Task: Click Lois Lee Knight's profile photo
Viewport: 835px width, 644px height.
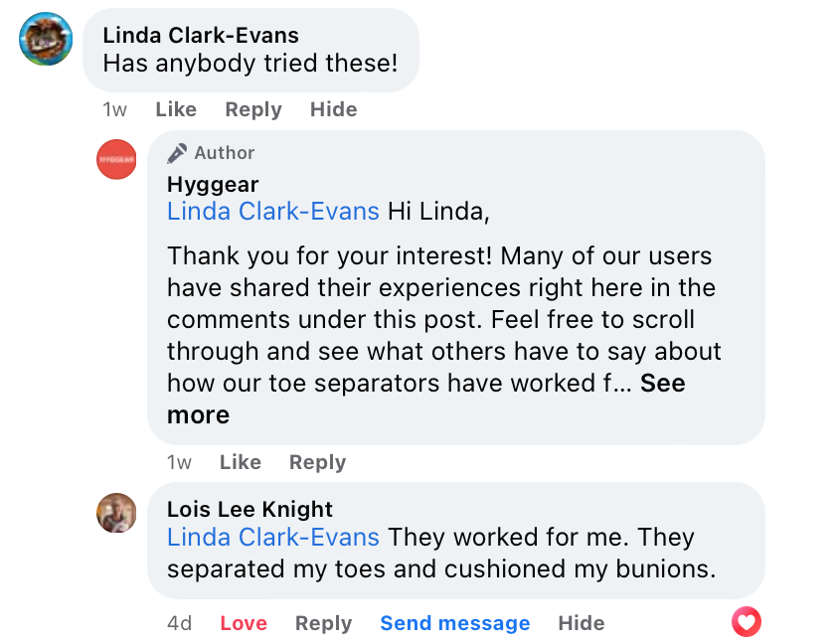Action: tap(116, 513)
